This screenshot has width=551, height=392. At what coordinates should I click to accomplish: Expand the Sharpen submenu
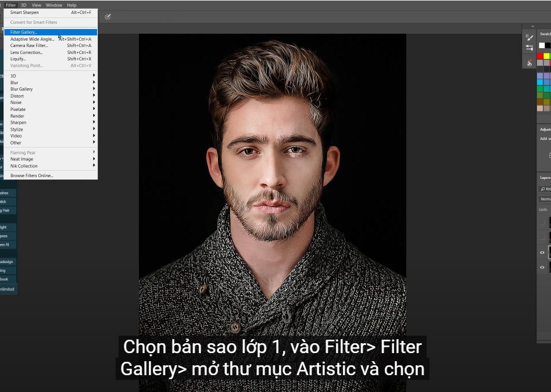coord(51,123)
